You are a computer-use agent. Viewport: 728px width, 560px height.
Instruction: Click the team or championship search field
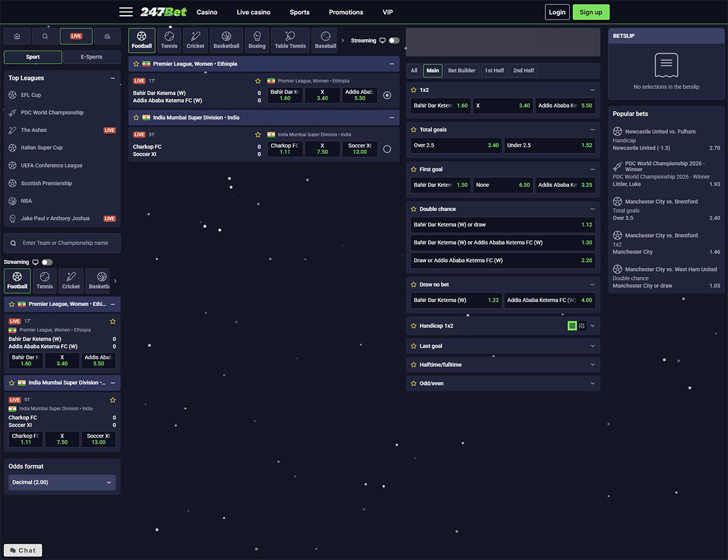point(62,243)
